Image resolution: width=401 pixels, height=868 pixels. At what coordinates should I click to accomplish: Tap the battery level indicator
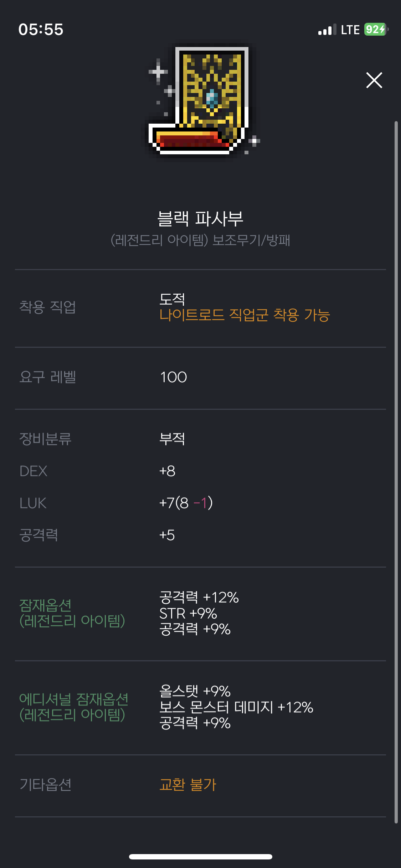[376, 30]
